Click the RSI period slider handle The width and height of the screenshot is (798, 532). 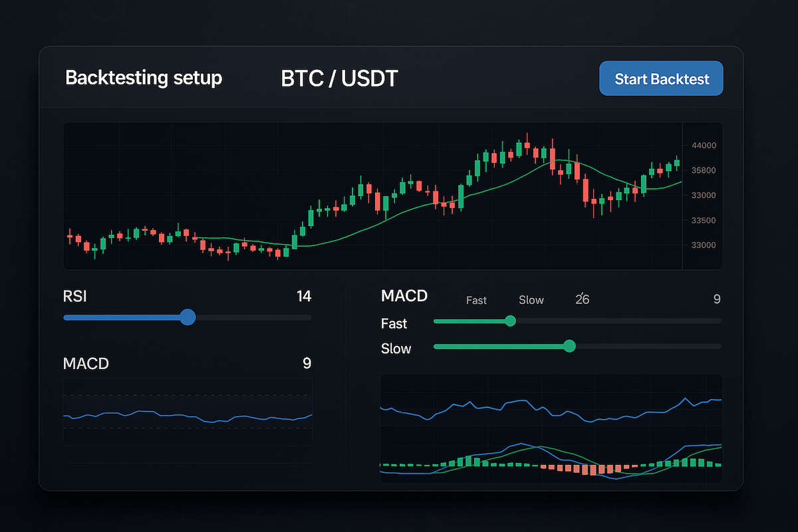click(x=188, y=317)
